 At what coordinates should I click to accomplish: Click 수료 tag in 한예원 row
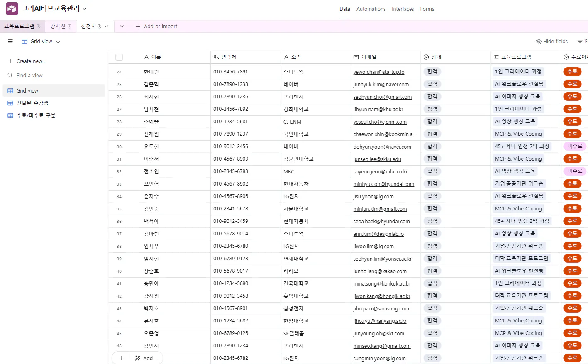tap(572, 71)
